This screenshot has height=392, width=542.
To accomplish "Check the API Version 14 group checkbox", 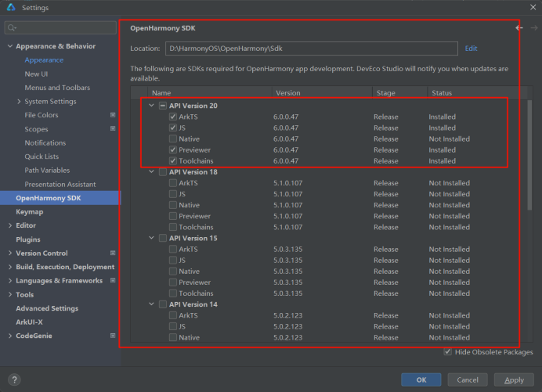I will click(x=163, y=304).
